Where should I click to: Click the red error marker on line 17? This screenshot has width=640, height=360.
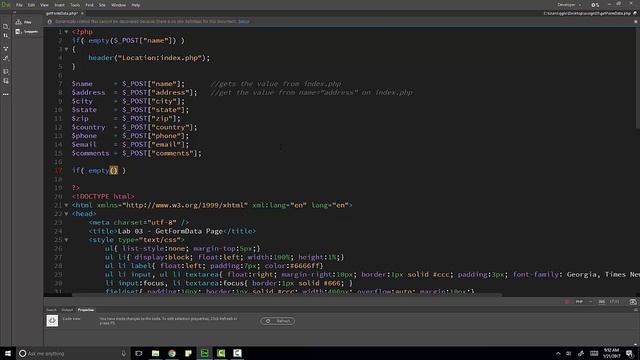click(58, 171)
